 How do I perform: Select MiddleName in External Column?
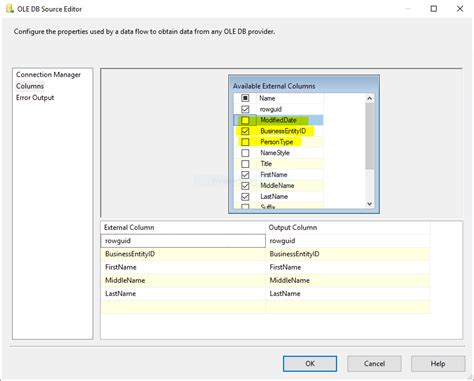(x=183, y=280)
